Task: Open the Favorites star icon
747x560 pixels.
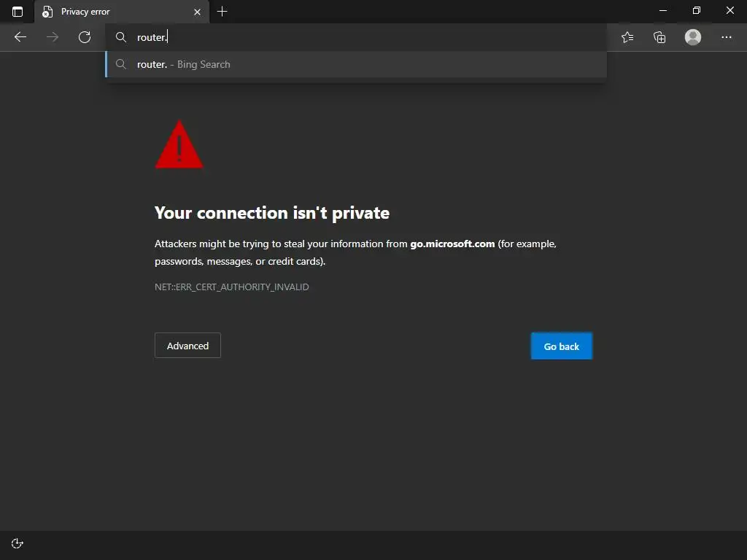Action: point(627,37)
